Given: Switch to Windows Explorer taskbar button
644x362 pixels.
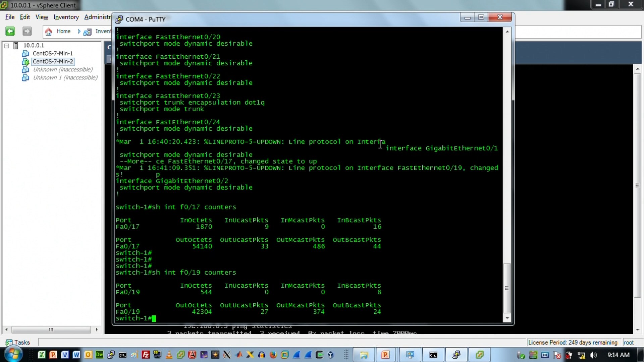Looking at the screenshot, I should 364,355.
